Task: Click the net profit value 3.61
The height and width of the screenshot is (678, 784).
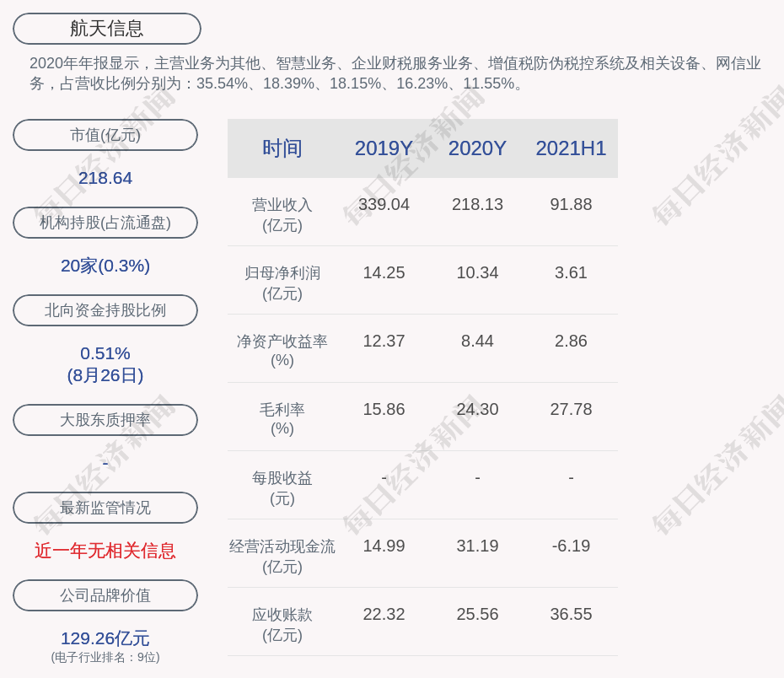Action: point(571,273)
